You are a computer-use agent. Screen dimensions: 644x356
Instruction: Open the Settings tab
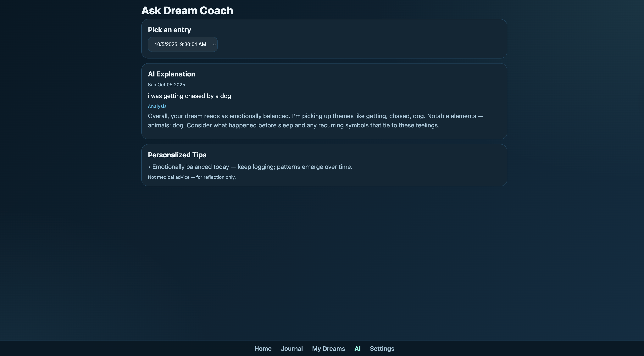(382, 348)
